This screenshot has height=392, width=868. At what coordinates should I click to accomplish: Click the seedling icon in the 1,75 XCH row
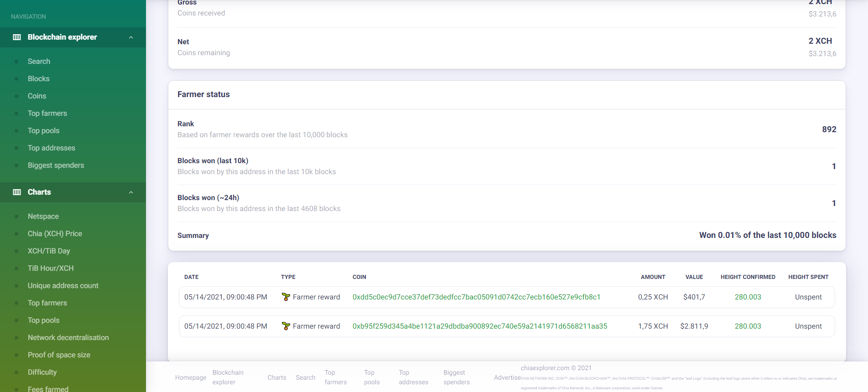[286, 326]
